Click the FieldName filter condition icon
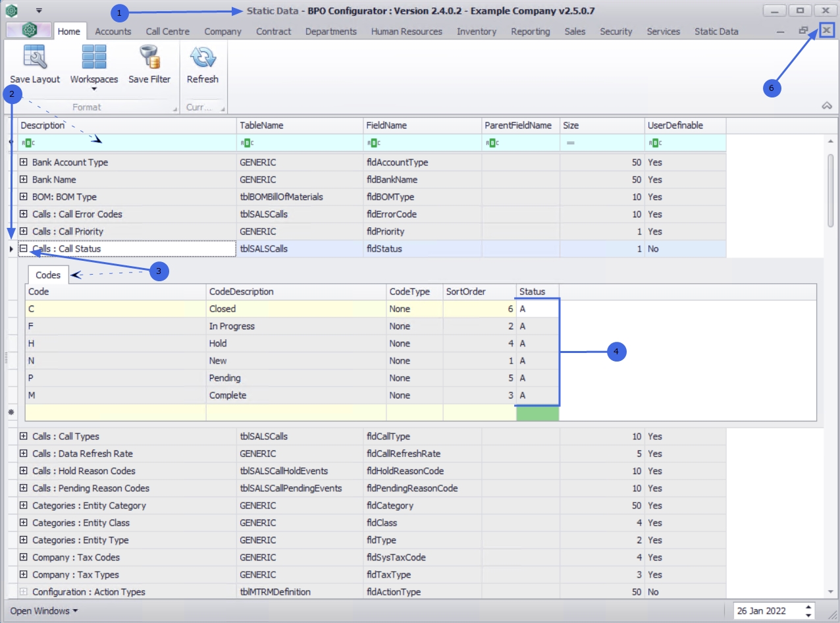 [x=373, y=143]
